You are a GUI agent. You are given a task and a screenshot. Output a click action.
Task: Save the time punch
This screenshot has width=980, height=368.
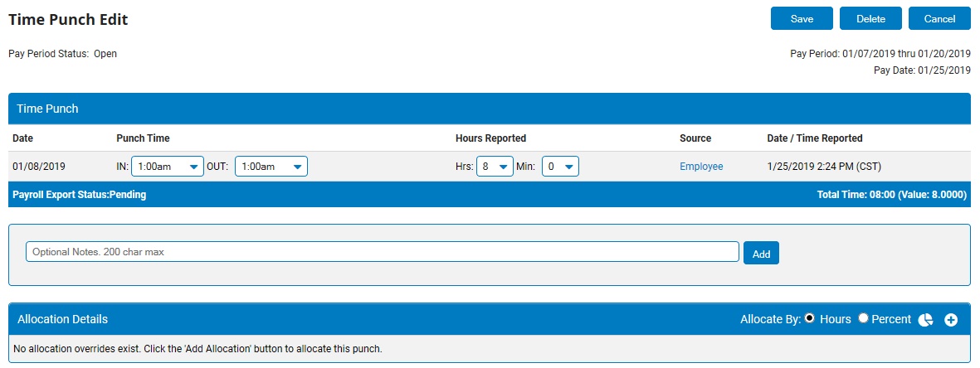click(802, 19)
